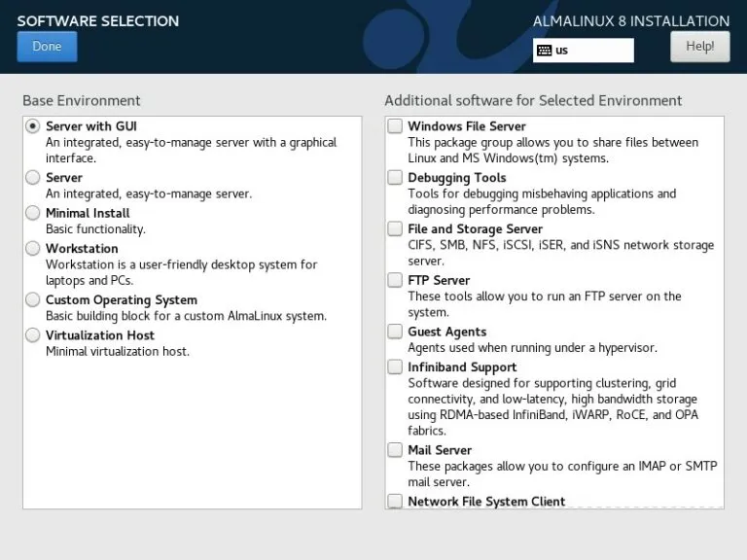The height and width of the screenshot is (560, 747).
Task: Click the keyboard layout icon
Action: click(544, 50)
